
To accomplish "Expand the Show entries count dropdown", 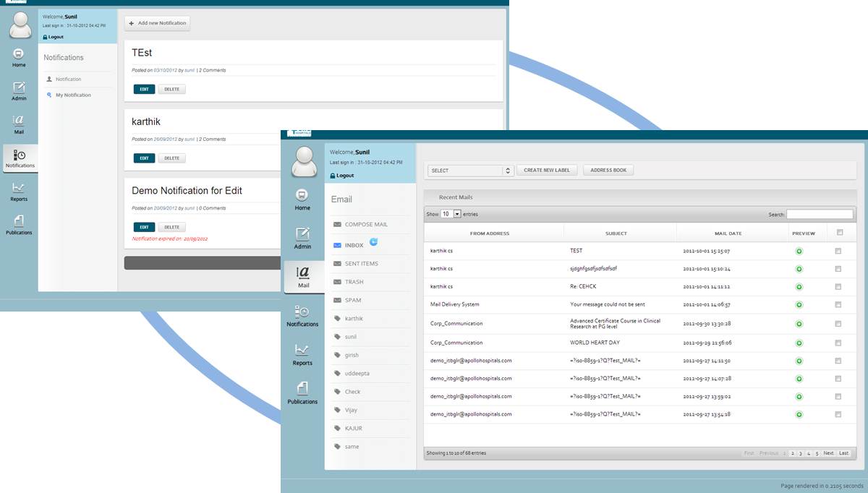I will point(451,215).
